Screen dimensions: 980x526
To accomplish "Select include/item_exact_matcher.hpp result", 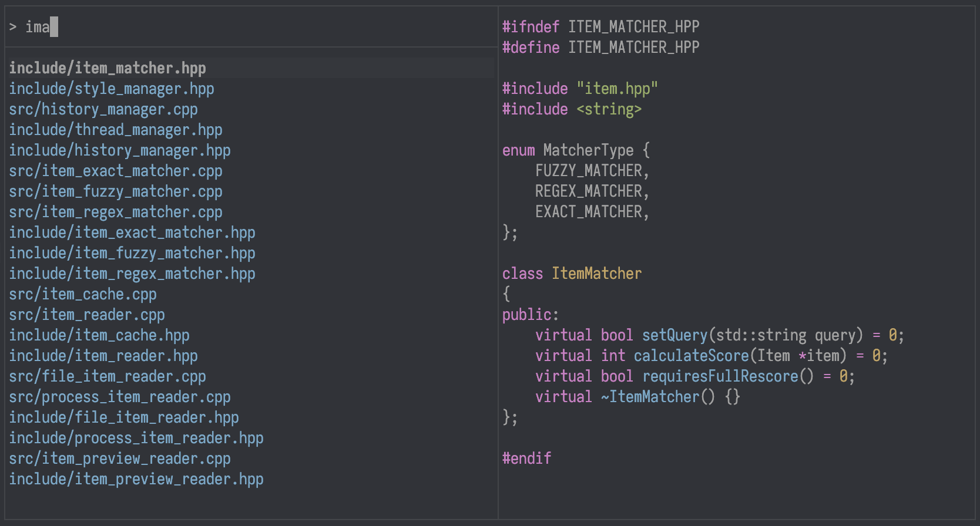I will (132, 232).
